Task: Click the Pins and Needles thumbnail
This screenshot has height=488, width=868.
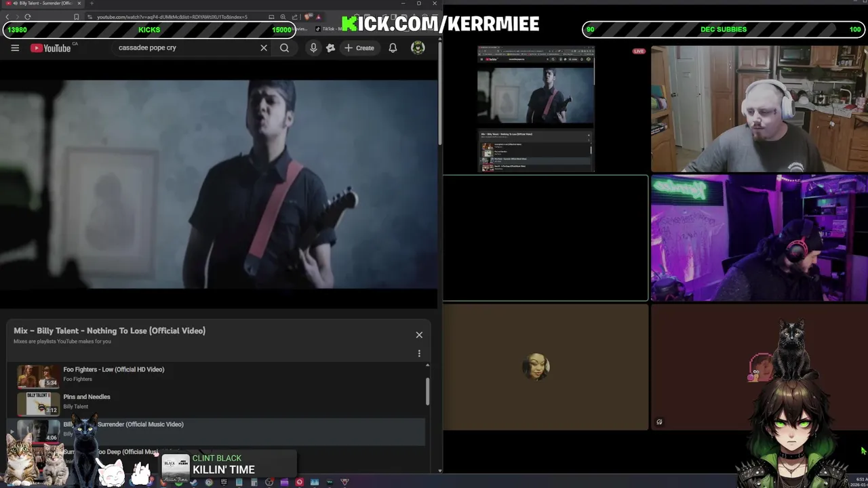Action: (39, 403)
